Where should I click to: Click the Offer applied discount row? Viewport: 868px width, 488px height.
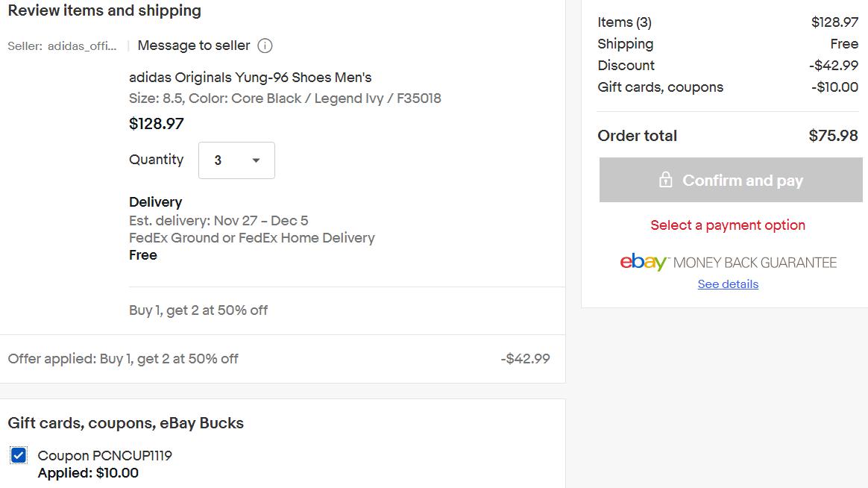pyautogui.click(x=279, y=358)
